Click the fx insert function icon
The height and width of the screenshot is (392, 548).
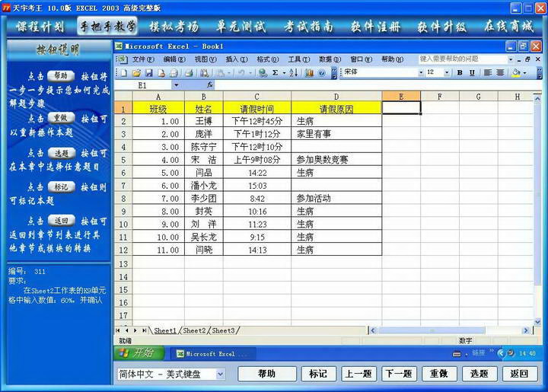pyautogui.click(x=210, y=85)
